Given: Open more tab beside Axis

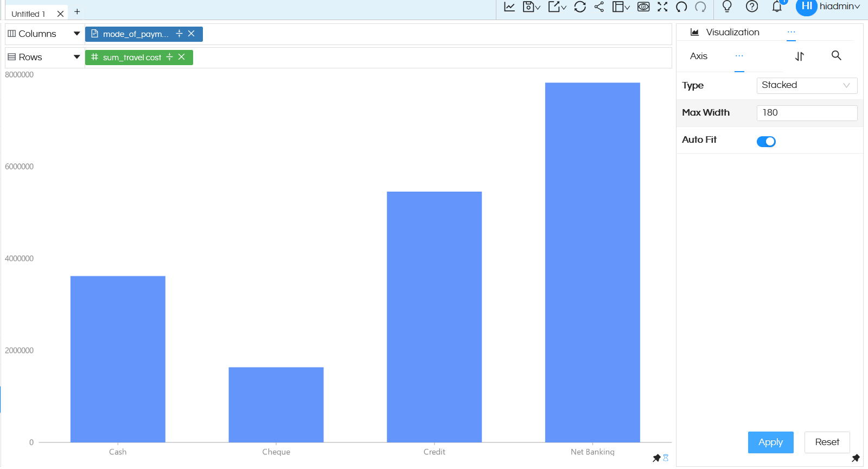Looking at the screenshot, I should (x=739, y=56).
